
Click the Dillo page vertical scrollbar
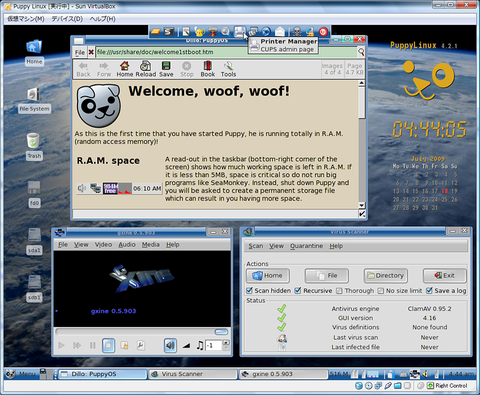click(362, 144)
